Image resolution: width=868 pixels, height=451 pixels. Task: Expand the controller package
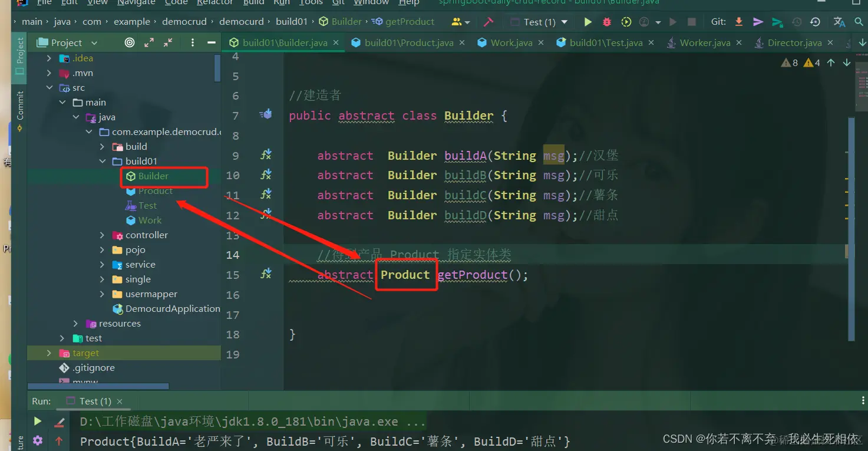coord(102,235)
